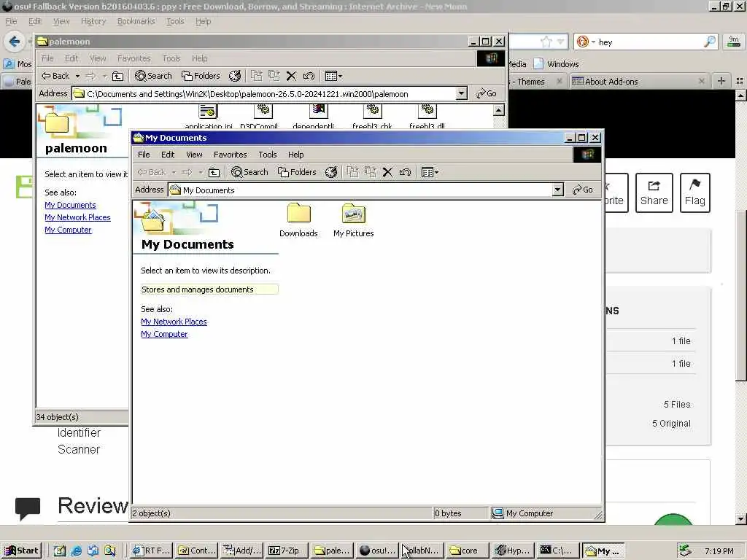
Task: Open browser History menu
Action: 93,21
